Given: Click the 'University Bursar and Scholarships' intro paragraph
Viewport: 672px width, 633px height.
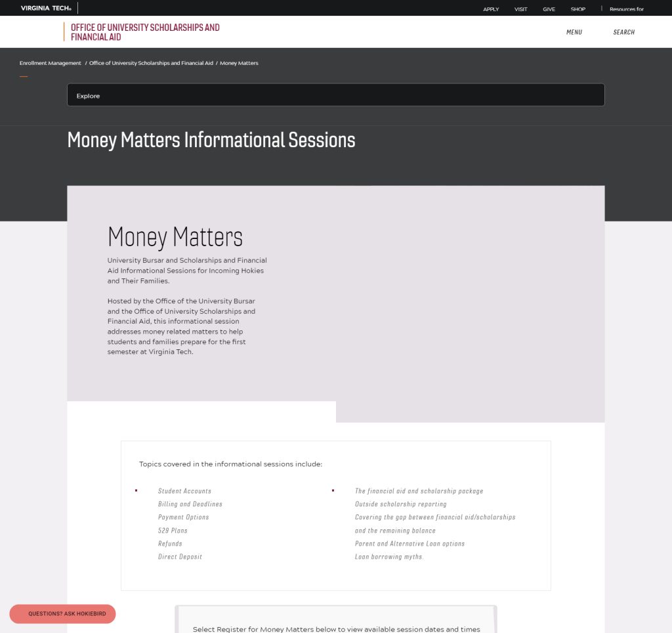Looking at the screenshot, I should pos(187,271).
